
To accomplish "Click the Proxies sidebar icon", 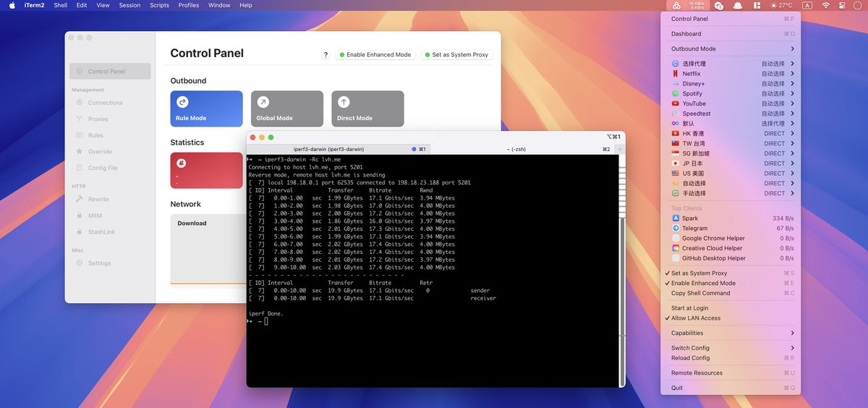I will pos(80,119).
